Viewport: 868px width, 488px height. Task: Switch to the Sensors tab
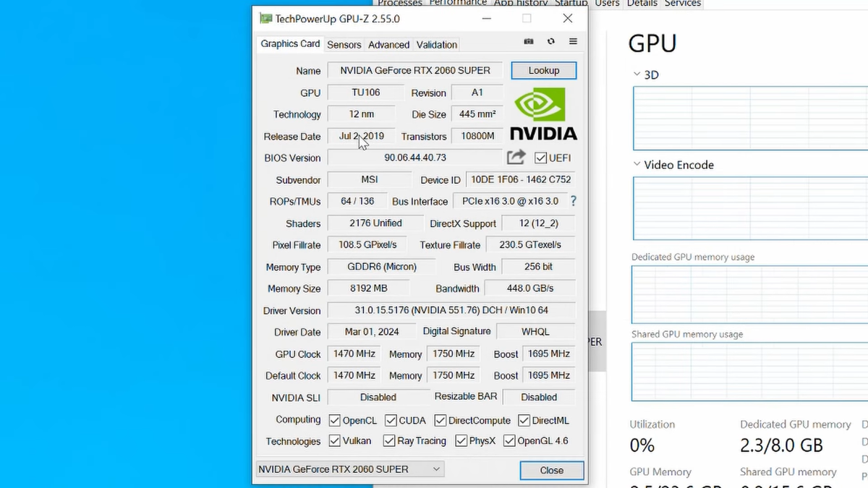[344, 44]
